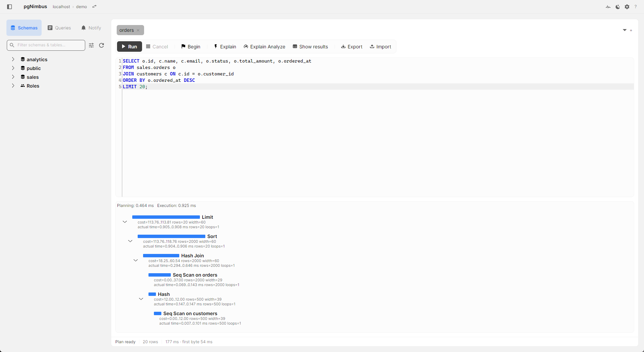Collapse the Limit plan node
Screen dimensions: 644x352
click(x=125, y=222)
